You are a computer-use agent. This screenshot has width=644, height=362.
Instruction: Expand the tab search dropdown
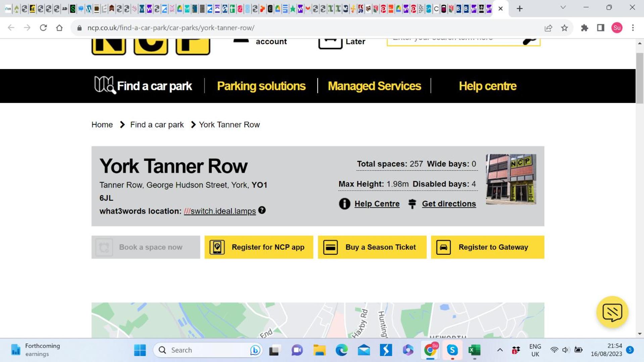pos(563,7)
